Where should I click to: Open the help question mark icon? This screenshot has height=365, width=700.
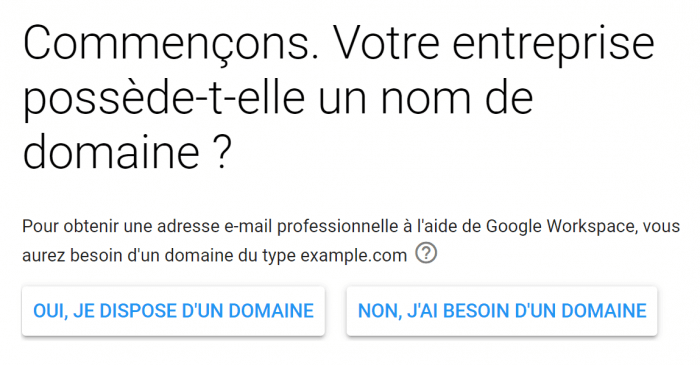[x=426, y=253]
